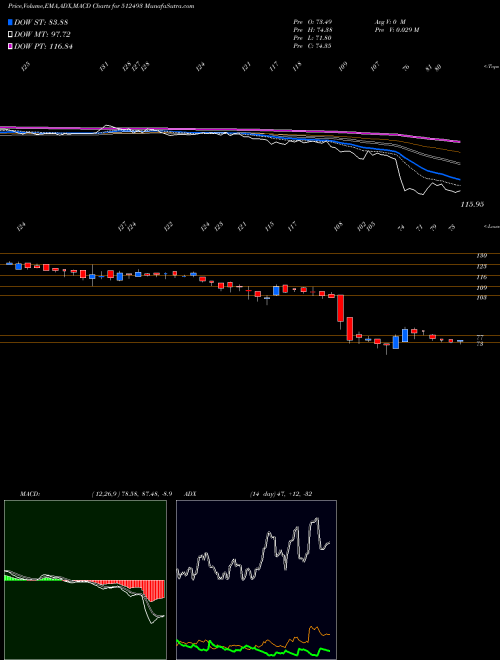Click the 103 price axis label
500x660 pixels.
[x=482, y=298]
